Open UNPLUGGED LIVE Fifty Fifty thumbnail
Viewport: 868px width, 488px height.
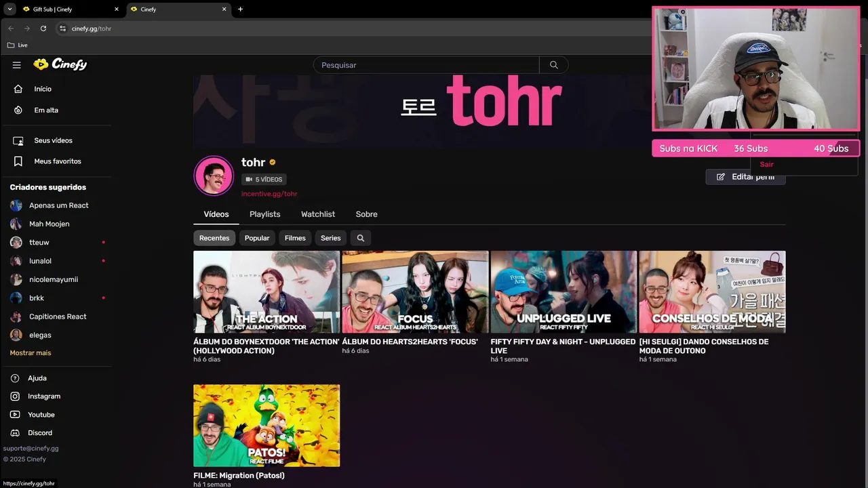tap(564, 292)
